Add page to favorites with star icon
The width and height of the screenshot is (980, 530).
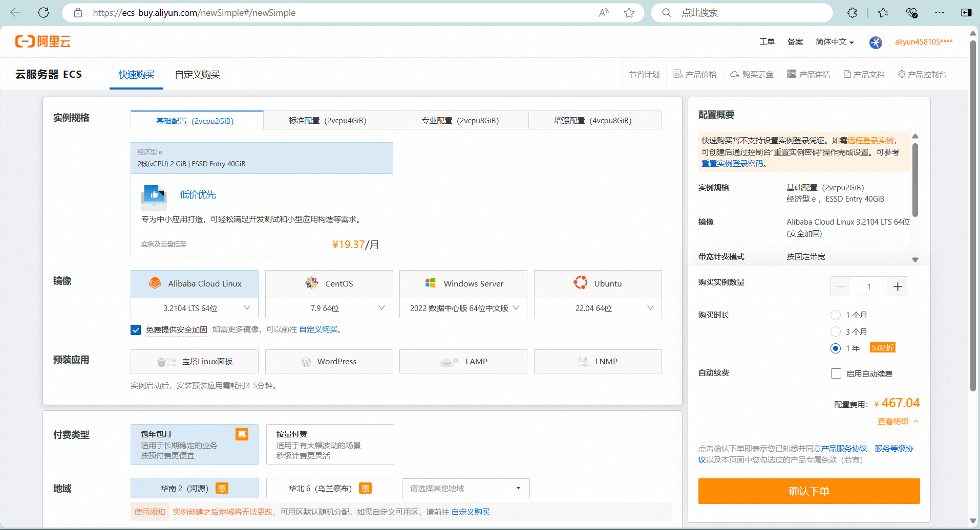[x=629, y=13]
